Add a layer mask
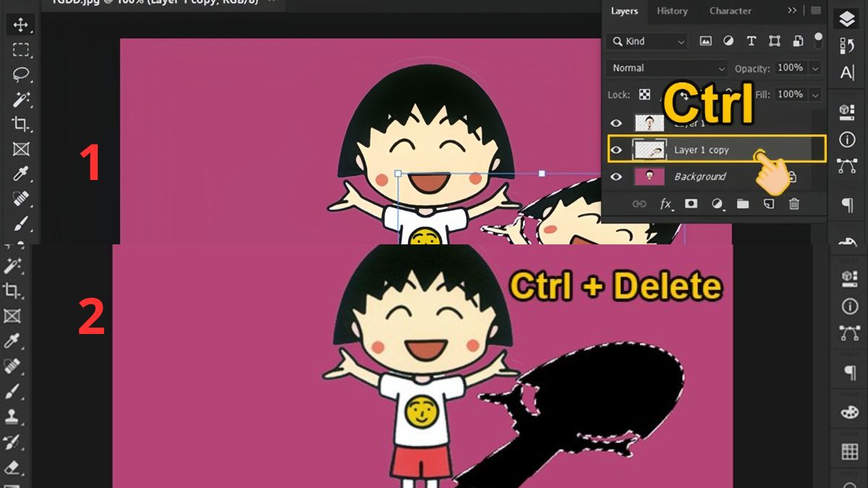 coord(691,204)
